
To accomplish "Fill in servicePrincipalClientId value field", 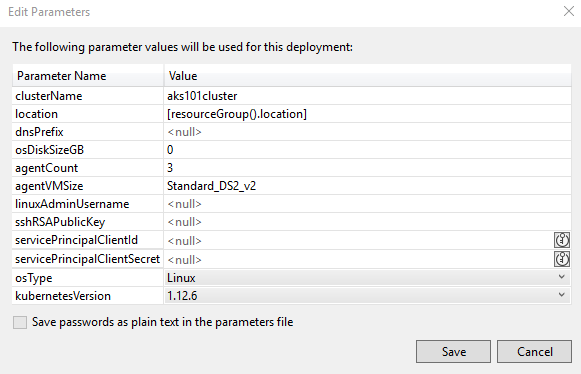I will pos(359,241).
